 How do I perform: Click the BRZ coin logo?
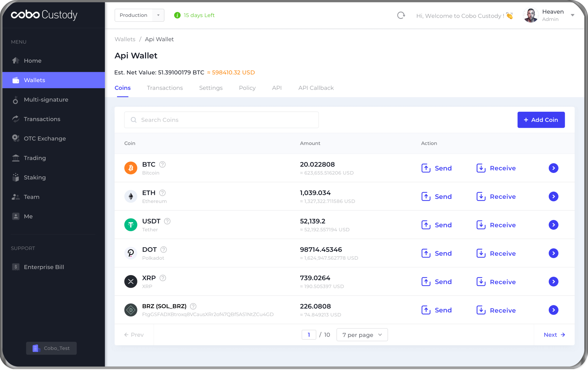point(131,310)
